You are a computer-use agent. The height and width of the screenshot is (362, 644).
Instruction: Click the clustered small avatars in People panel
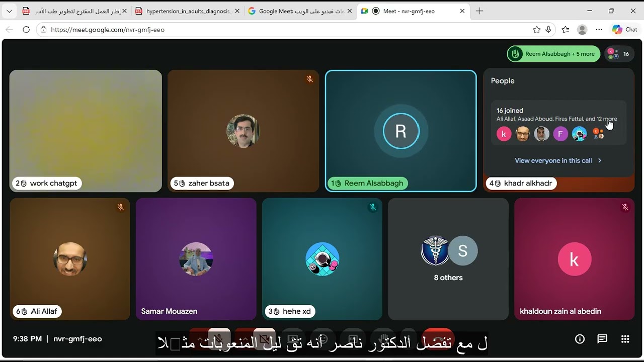(x=598, y=134)
